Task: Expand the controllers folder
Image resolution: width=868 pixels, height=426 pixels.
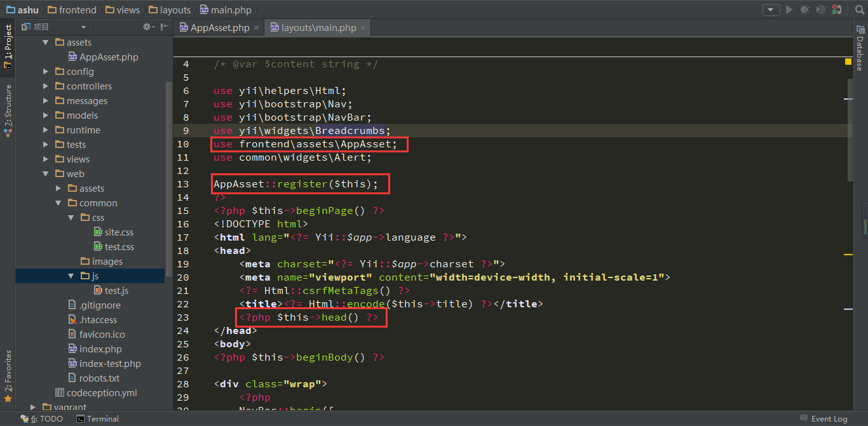Action: [x=46, y=86]
